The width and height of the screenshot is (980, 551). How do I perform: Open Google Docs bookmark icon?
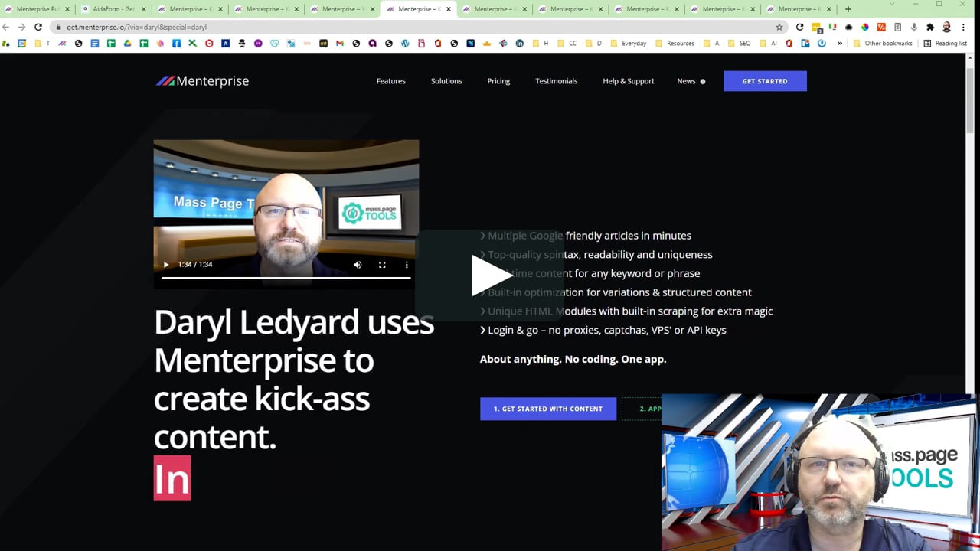[95, 44]
